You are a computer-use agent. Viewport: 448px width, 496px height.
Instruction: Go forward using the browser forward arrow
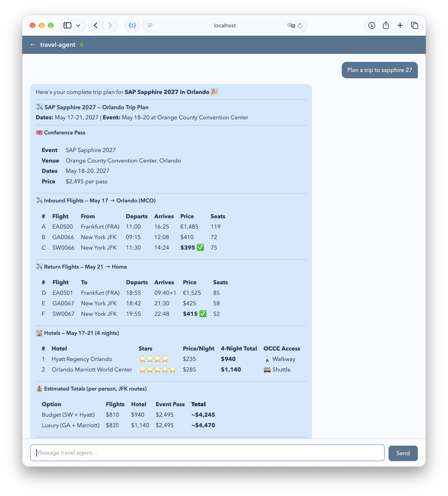[110, 25]
